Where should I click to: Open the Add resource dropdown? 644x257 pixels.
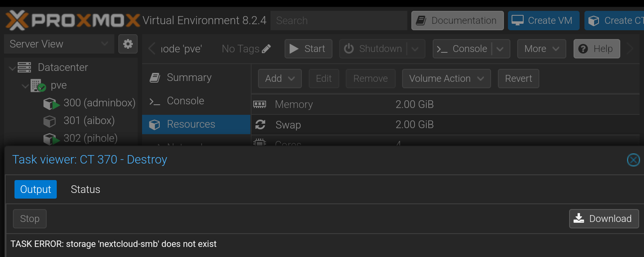[x=280, y=79]
